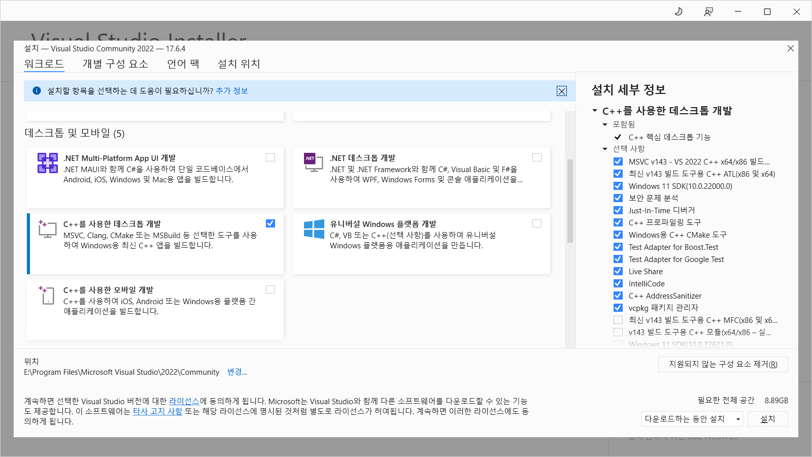Click the install path E:\Program Files text
This screenshot has height=457, width=812.
coord(122,372)
